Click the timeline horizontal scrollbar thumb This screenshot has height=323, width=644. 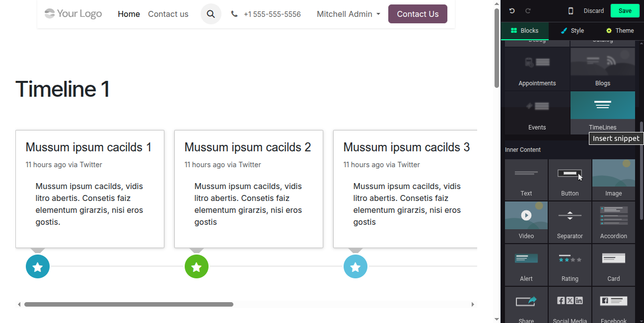(x=129, y=304)
